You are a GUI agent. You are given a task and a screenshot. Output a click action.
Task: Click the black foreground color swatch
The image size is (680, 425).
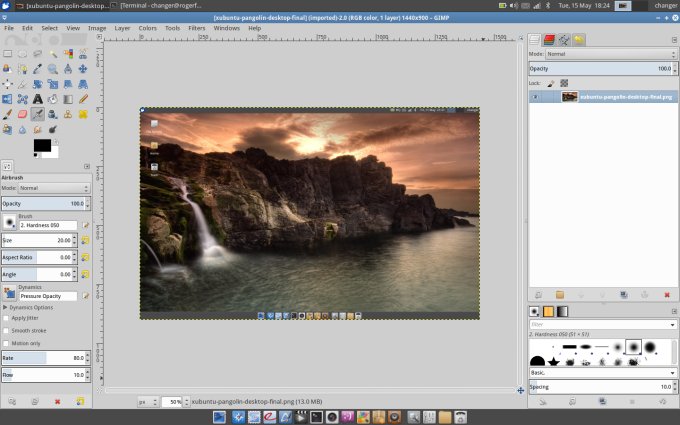coord(42,145)
